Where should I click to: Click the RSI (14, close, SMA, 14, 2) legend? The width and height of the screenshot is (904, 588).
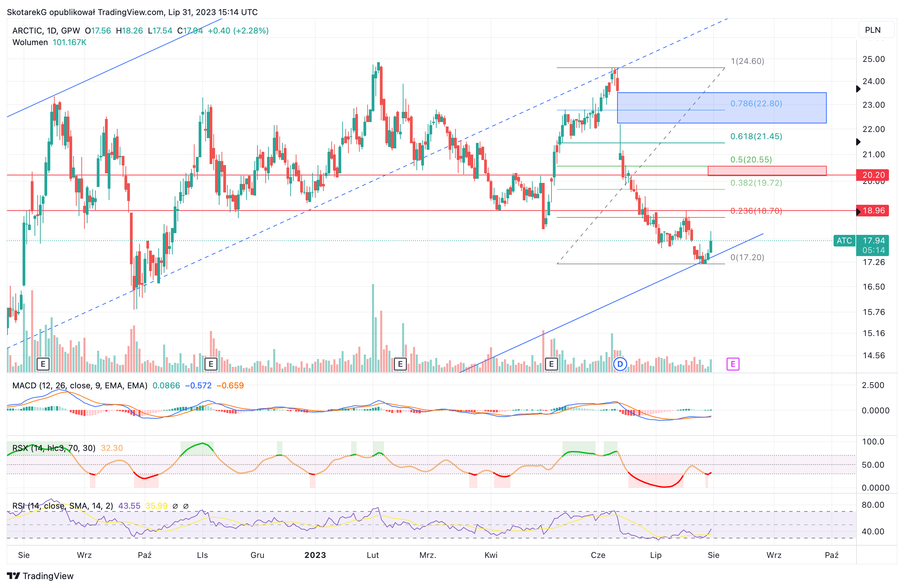coord(63,506)
